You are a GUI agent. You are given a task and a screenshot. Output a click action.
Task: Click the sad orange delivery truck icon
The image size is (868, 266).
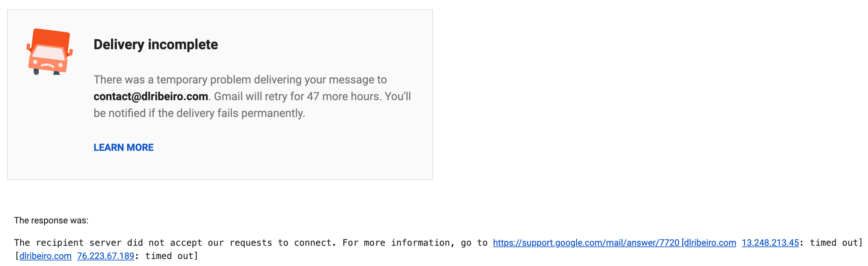coord(50,52)
